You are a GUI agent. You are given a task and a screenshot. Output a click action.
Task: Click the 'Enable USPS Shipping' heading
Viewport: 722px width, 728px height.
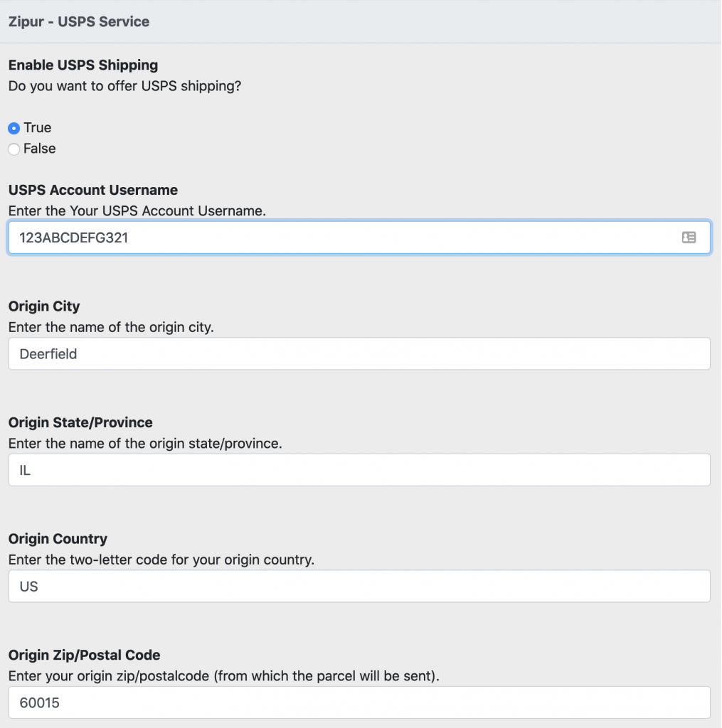tap(83, 65)
